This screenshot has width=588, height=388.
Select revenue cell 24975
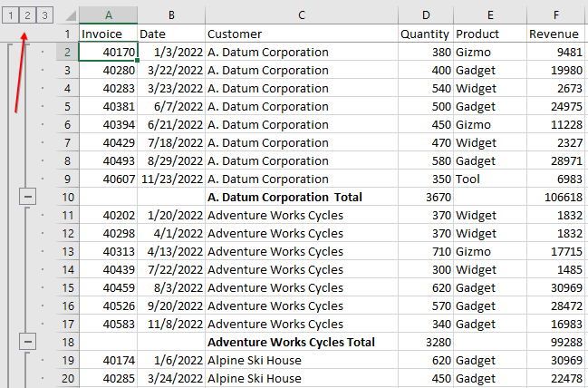[x=556, y=106]
